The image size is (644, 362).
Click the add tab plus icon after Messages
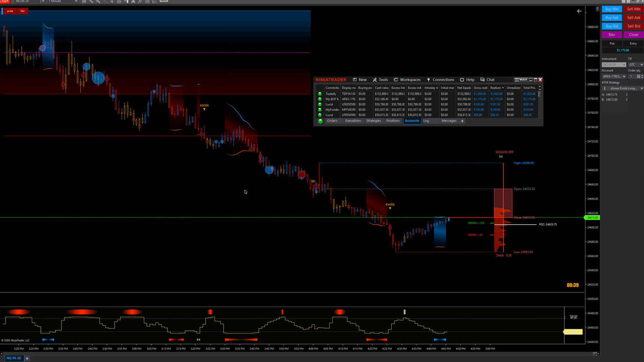(462, 121)
